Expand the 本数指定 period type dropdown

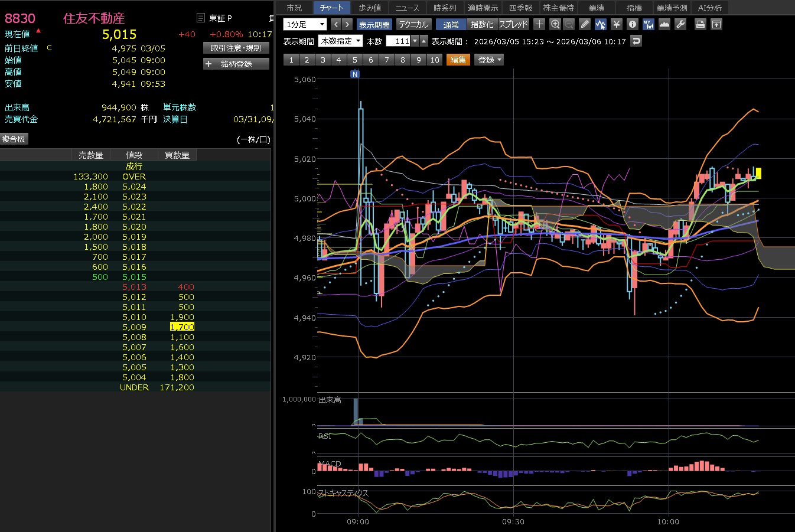click(x=340, y=41)
